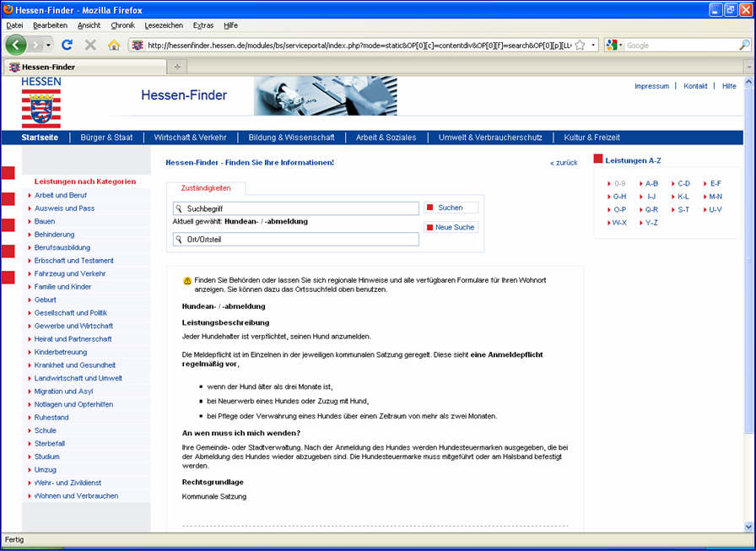Open category Familie und Kinder
Screen dimensions: 756x551
(x=62, y=287)
